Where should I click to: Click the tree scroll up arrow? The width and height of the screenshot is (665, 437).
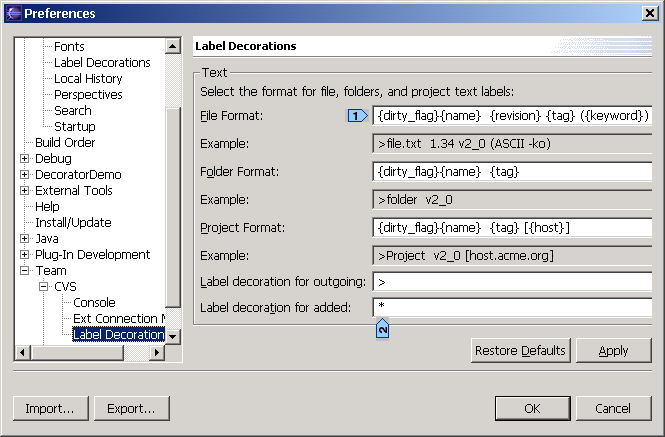pos(173,46)
